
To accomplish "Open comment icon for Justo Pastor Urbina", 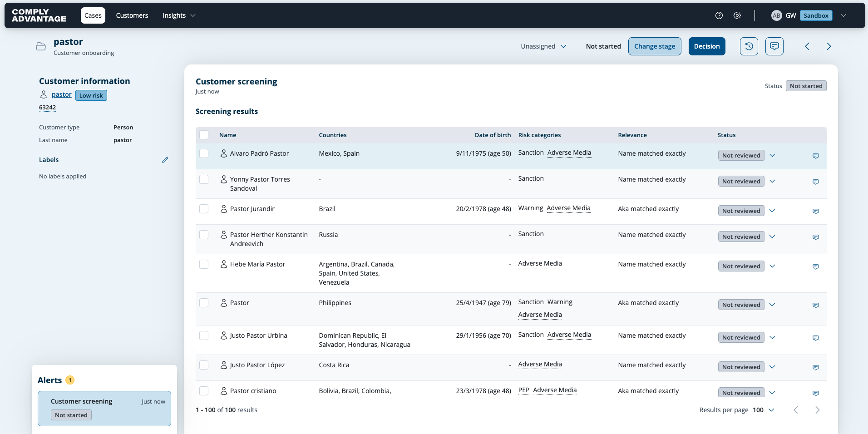I will [x=816, y=338].
